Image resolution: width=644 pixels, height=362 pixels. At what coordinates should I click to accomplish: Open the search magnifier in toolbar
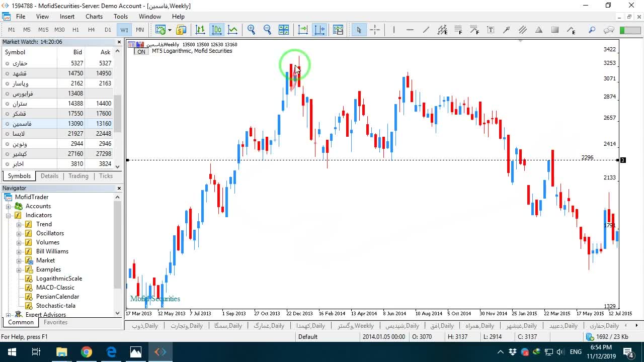pyautogui.click(x=592, y=30)
